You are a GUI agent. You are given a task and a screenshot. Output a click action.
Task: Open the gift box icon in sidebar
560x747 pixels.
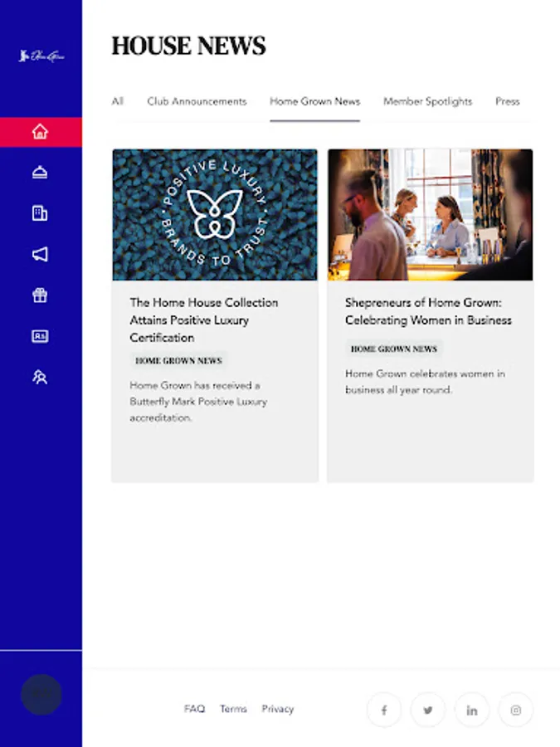coord(40,295)
